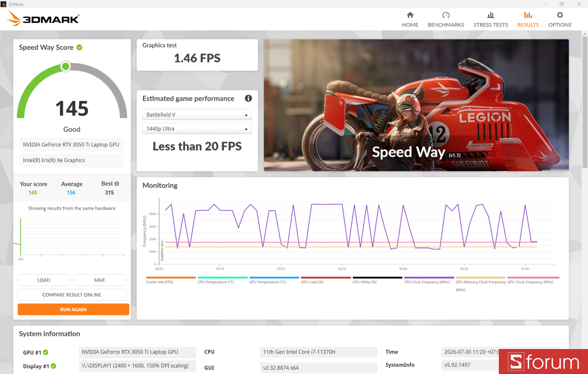The width and height of the screenshot is (588, 374).
Task: Open the Battlefield V game dropdown
Action: tap(197, 115)
